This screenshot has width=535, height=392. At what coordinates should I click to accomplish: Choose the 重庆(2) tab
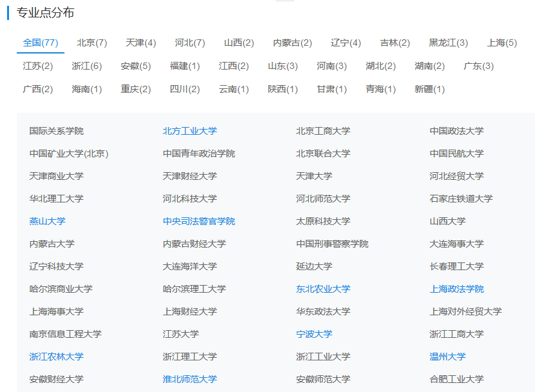(135, 90)
